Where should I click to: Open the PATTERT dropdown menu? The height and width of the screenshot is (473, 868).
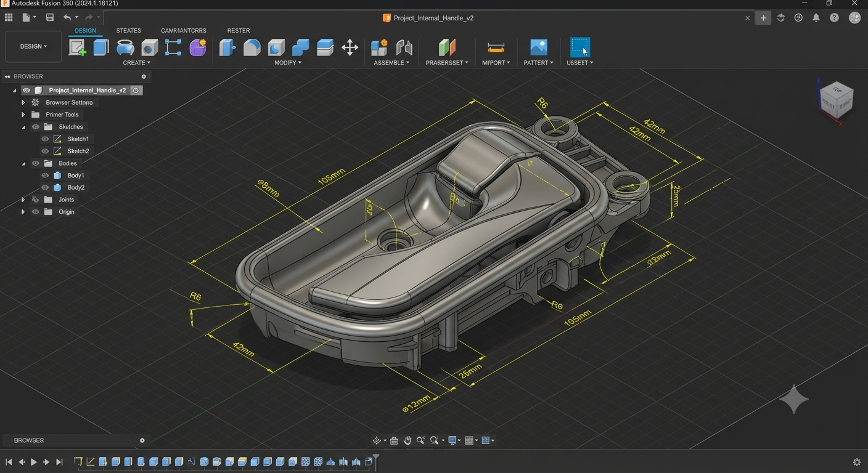click(x=538, y=63)
